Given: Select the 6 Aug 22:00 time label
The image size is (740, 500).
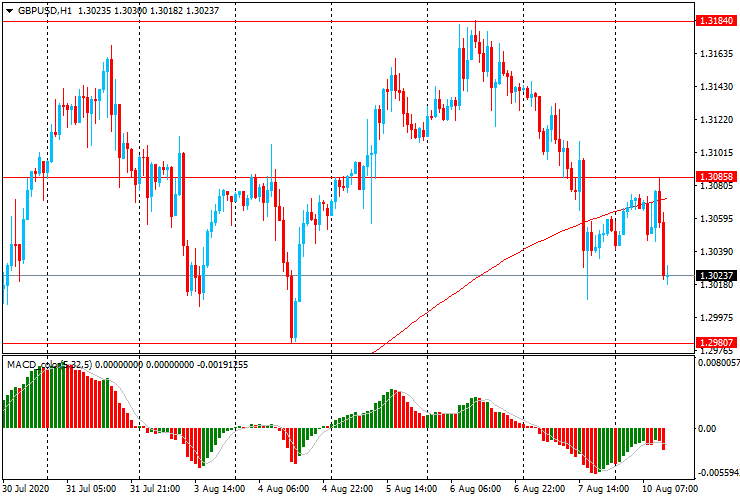Looking at the screenshot, I should pos(539,488).
